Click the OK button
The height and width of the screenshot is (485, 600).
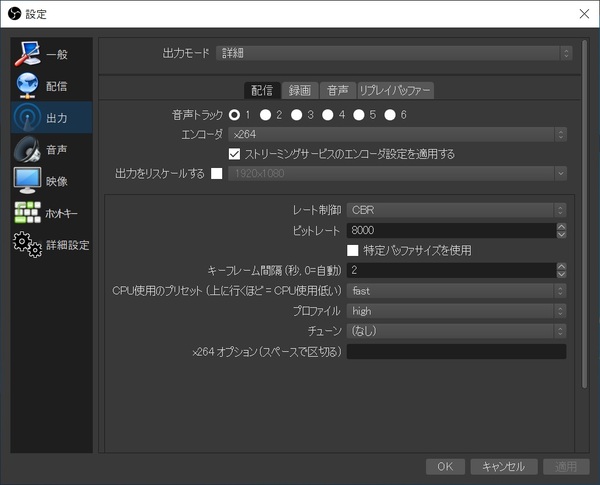coord(445,466)
